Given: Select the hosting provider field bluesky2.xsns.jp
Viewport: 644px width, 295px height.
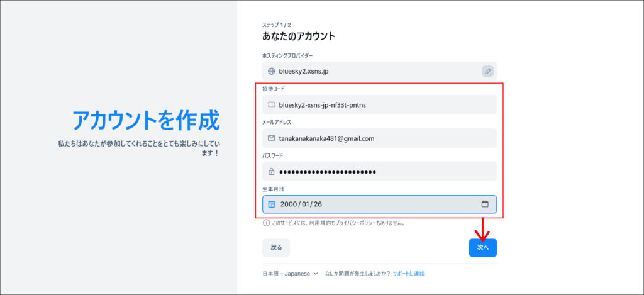Looking at the screenshot, I should pos(379,71).
